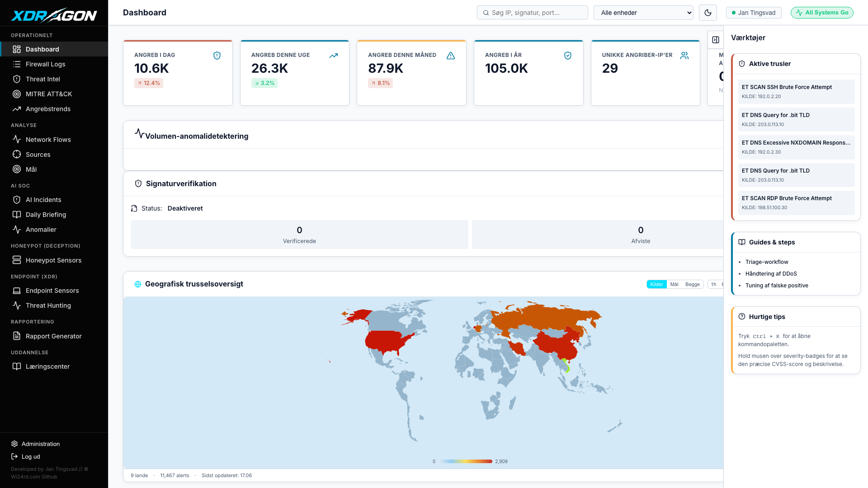
Task: Open the Network Flows section
Action: pos(54,140)
